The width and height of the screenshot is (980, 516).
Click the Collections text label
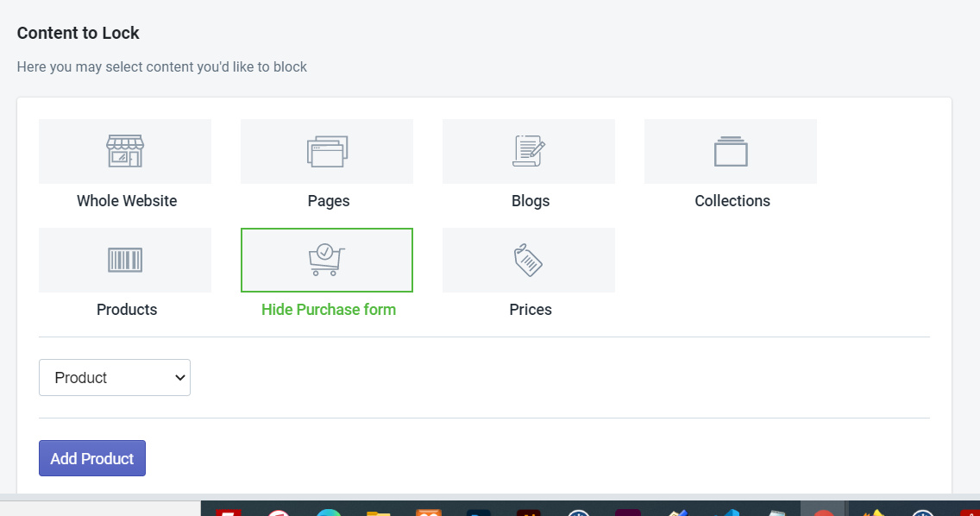pyautogui.click(x=732, y=201)
